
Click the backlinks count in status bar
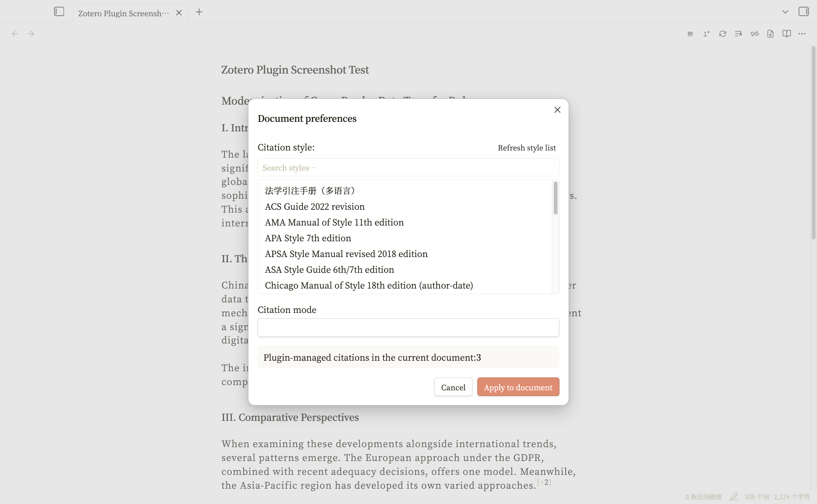coord(704,497)
